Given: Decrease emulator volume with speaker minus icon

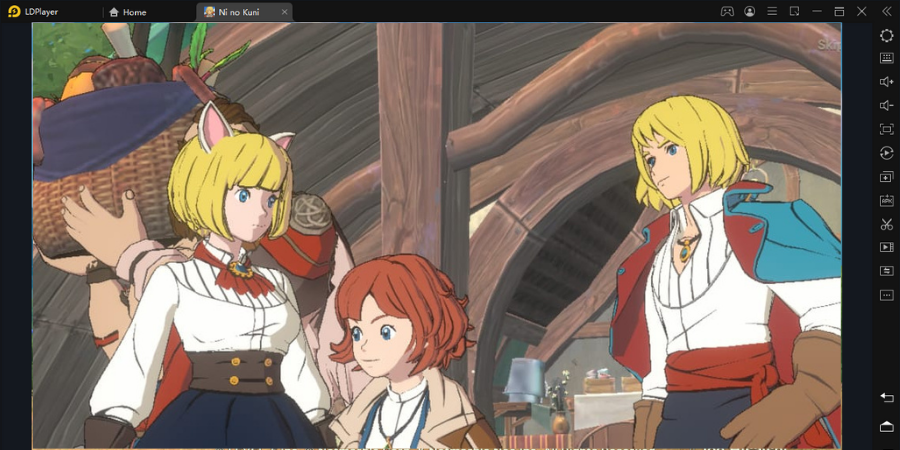Looking at the screenshot, I should pos(886,106).
